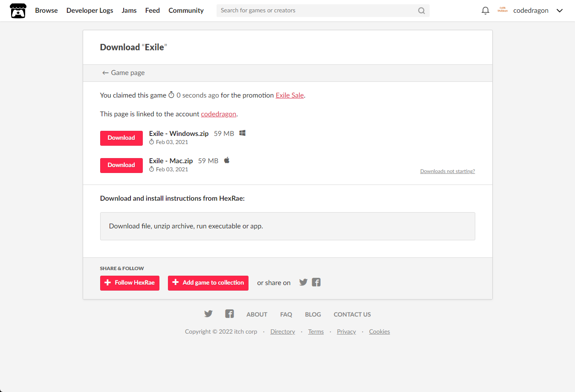The image size is (575, 392).
Task: Open the itch.io home logo
Action: (18, 11)
